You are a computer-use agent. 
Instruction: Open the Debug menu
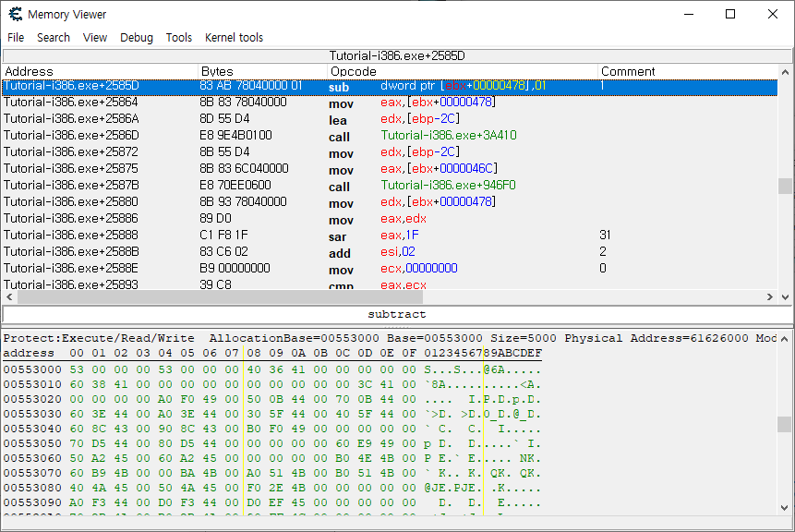coord(137,38)
